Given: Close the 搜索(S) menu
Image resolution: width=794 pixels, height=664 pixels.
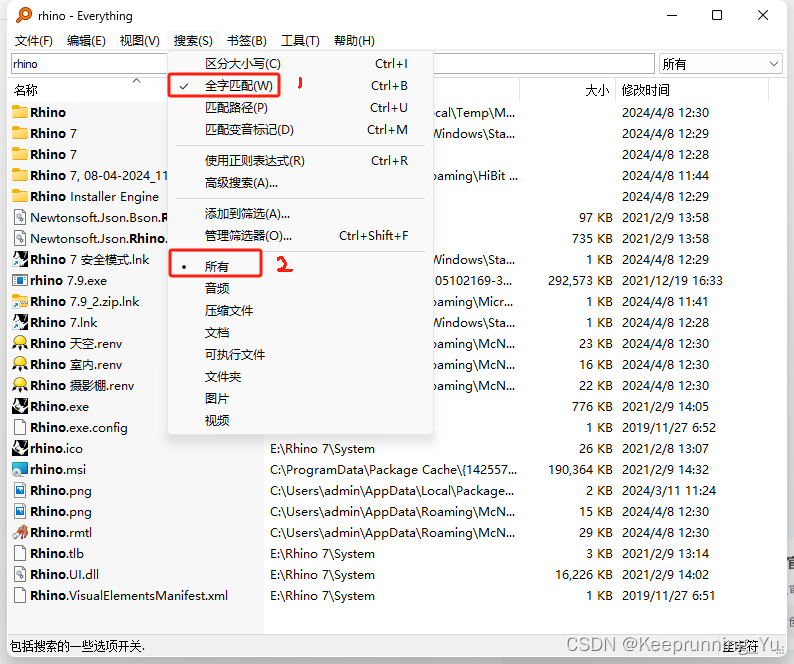Looking at the screenshot, I should pyautogui.click(x=193, y=41).
